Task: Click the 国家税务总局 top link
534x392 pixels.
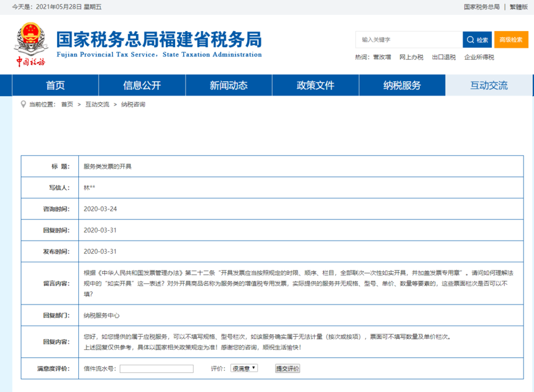Action: pos(481,7)
